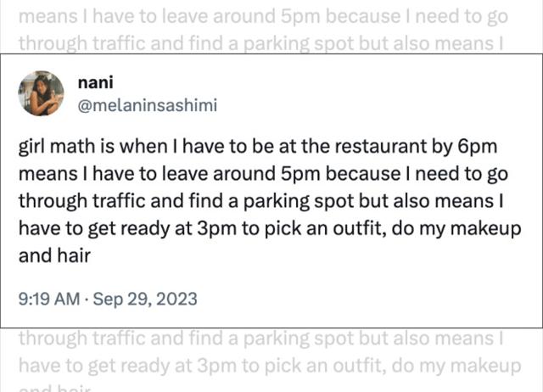This screenshot has width=543, height=392.
Task: Click the bold final line 'and hair'
Action: (x=54, y=256)
